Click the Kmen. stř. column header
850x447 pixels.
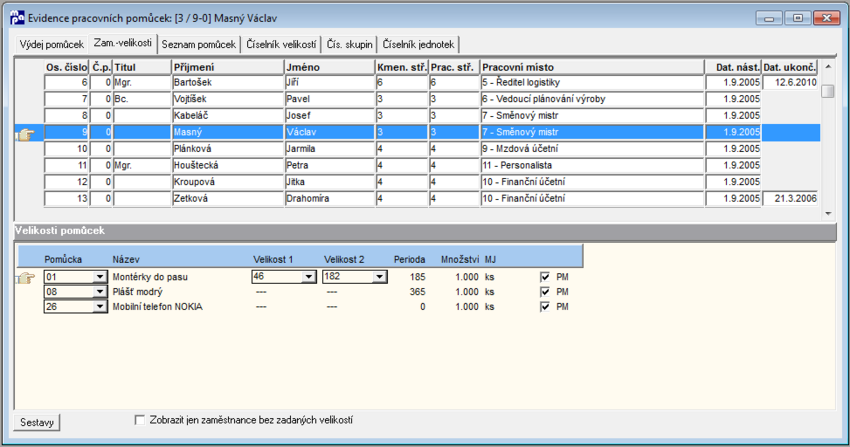click(402, 67)
